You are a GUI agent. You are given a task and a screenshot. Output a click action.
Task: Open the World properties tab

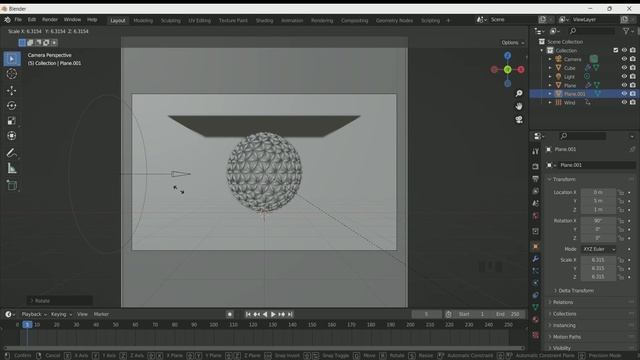coord(536,216)
